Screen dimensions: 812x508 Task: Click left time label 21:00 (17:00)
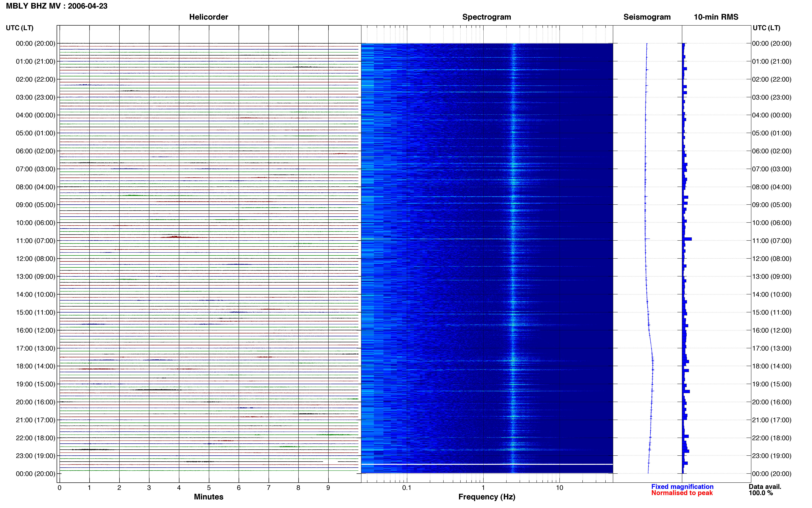coord(35,420)
